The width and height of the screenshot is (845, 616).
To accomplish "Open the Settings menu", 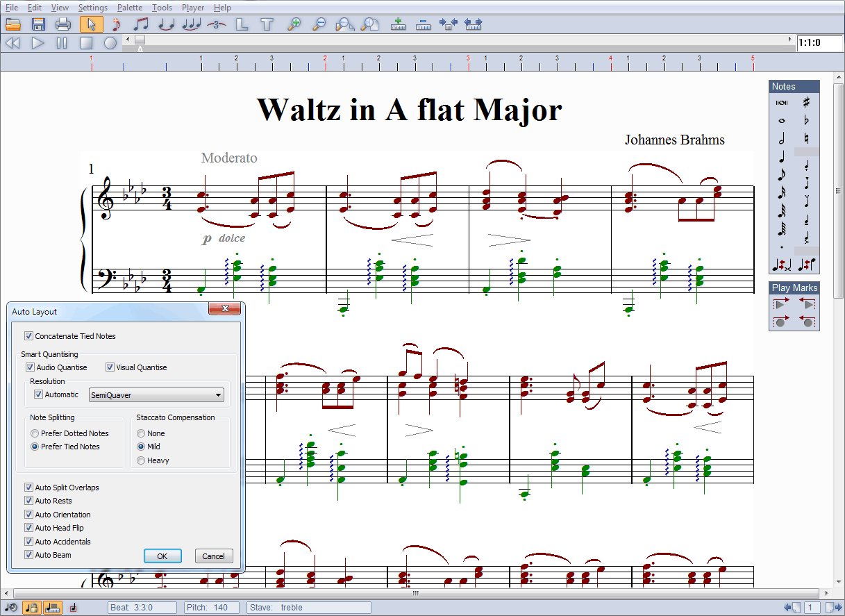I will coord(92,8).
